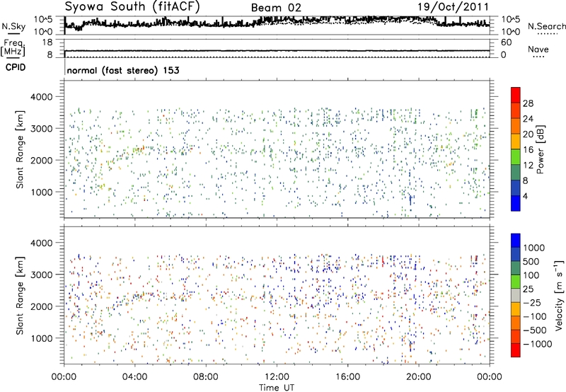Screen dimensions: 566x392
Task: Click the '16:00' time axis label
Action: pos(347,377)
